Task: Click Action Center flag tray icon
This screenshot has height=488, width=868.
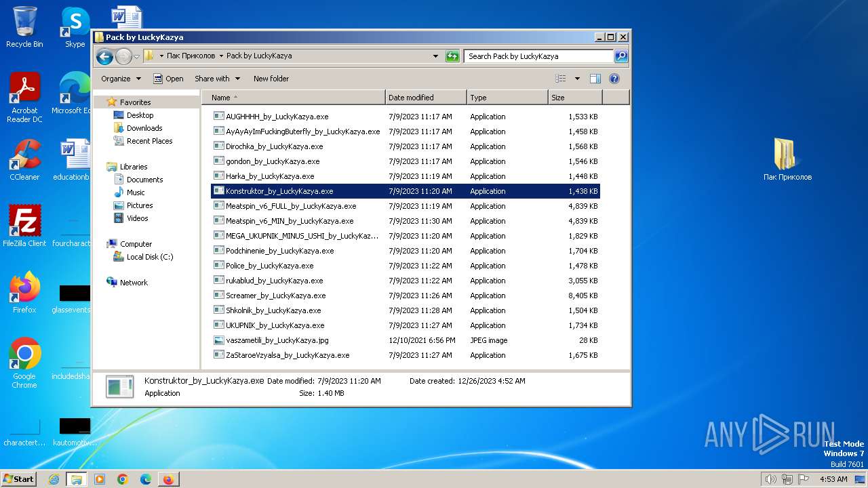Action: click(x=804, y=479)
